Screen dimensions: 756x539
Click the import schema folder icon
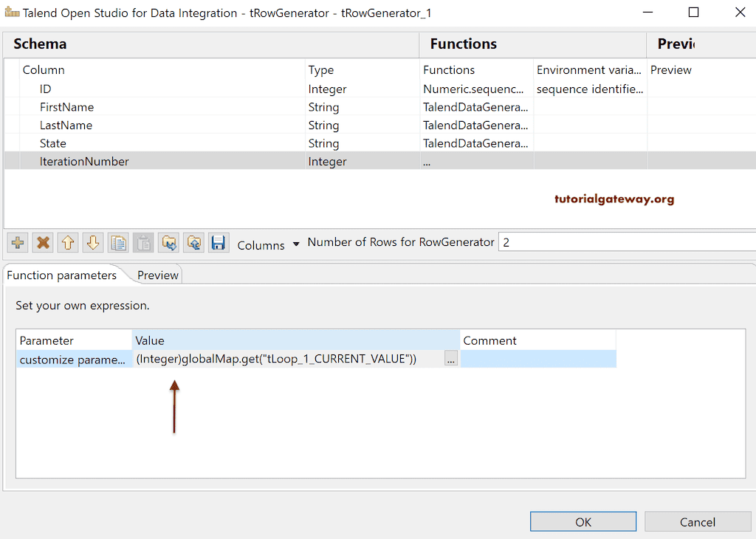click(x=169, y=242)
